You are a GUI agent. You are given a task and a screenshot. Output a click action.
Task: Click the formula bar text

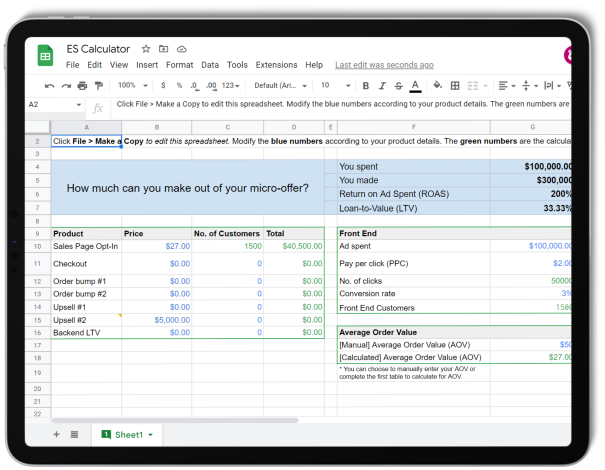pos(343,104)
